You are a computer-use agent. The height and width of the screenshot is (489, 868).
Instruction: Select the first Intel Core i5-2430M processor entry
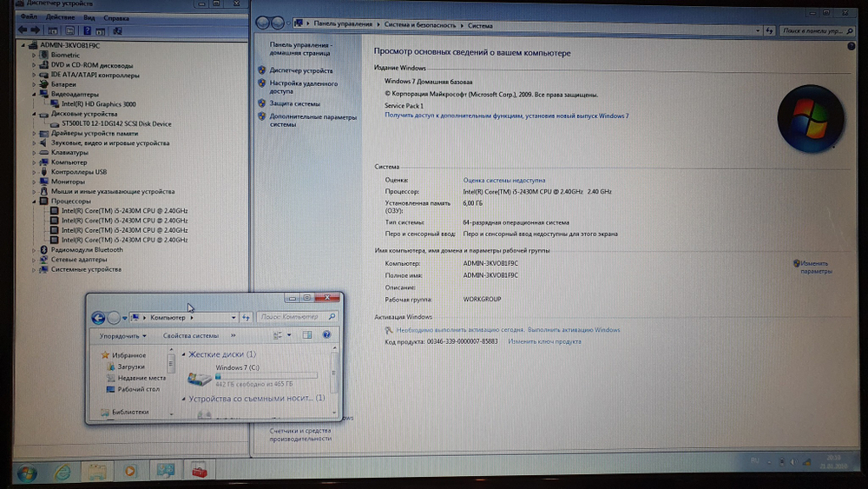pyautogui.click(x=124, y=211)
